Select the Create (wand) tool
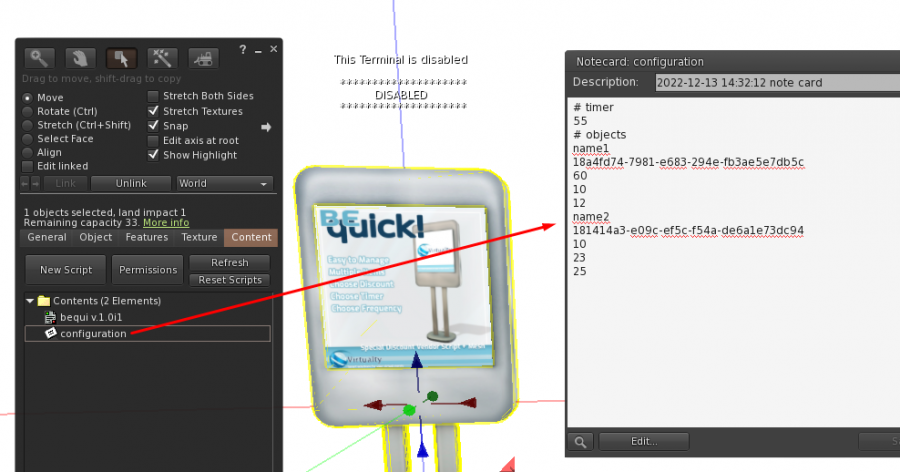The height and width of the screenshot is (472, 900). click(162, 58)
